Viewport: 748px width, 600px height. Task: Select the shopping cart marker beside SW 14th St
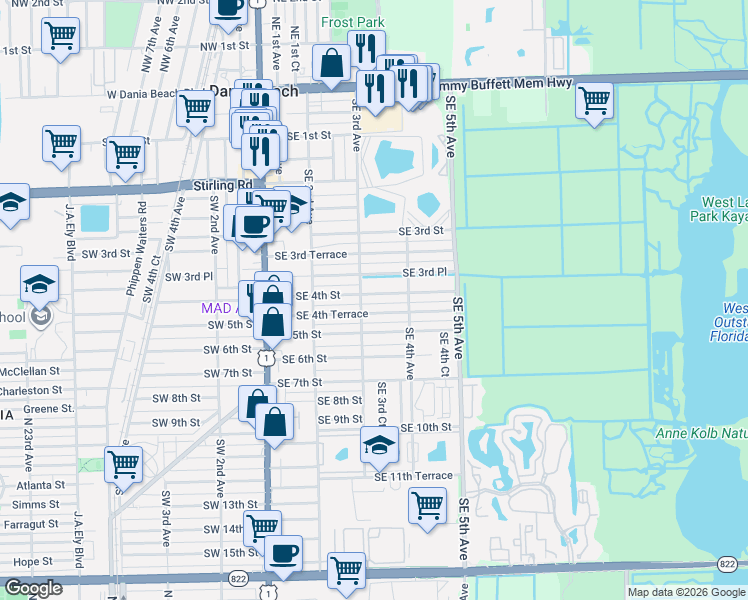[262, 529]
